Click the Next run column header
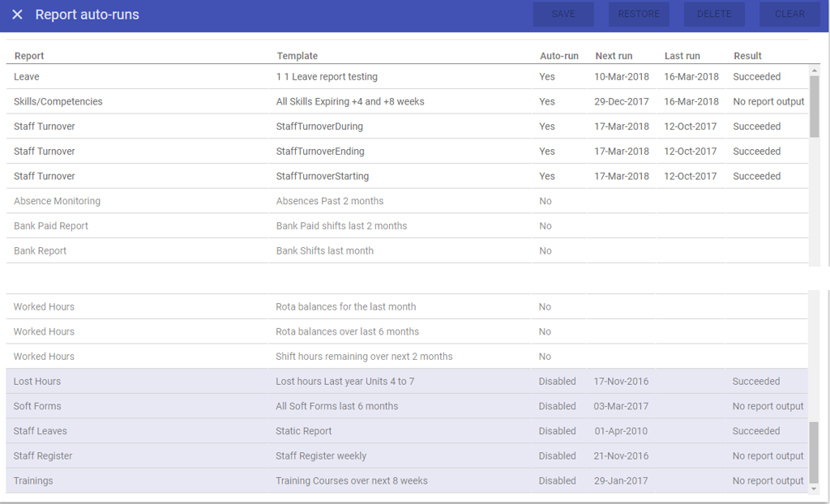This screenshot has width=830, height=504. (x=614, y=56)
